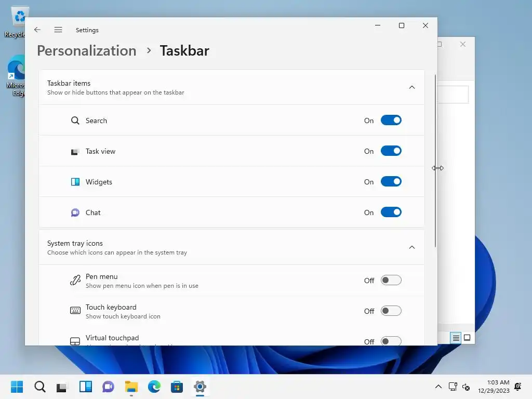532x399 pixels.
Task: Click the Virtual touchpad row icon
Action: (x=75, y=341)
